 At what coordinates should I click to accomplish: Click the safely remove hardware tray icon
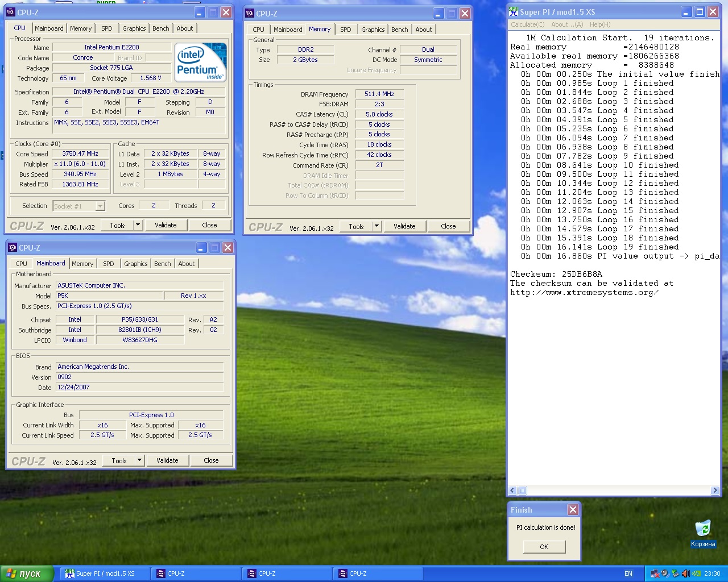[x=675, y=573]
